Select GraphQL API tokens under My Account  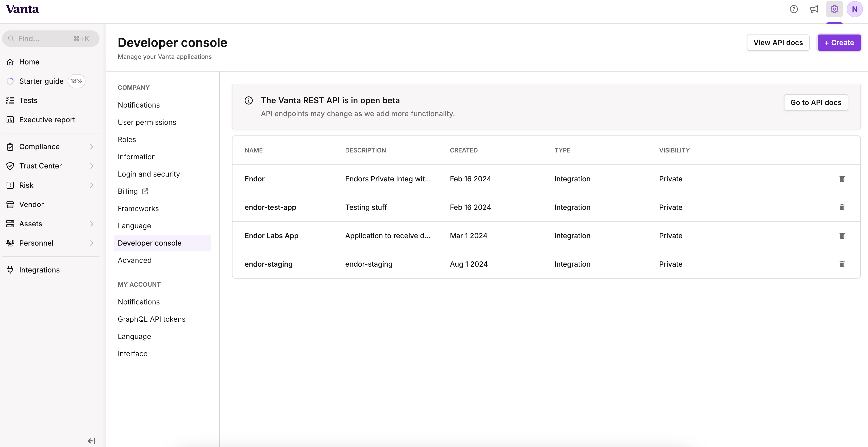pos(152,319)
